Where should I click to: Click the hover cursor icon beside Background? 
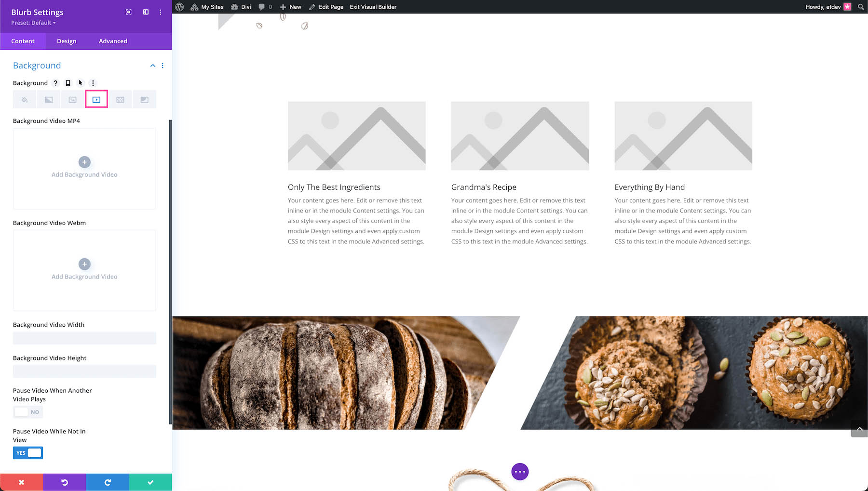[81, 83]
